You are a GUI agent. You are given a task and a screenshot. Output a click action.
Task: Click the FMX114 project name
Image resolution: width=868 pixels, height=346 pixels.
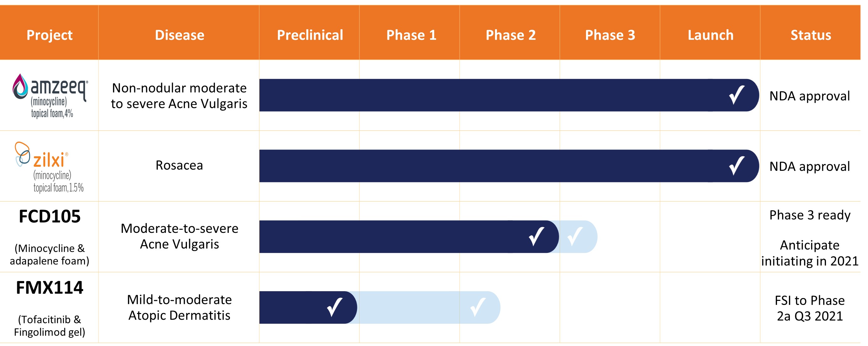(x=50, y=288)
